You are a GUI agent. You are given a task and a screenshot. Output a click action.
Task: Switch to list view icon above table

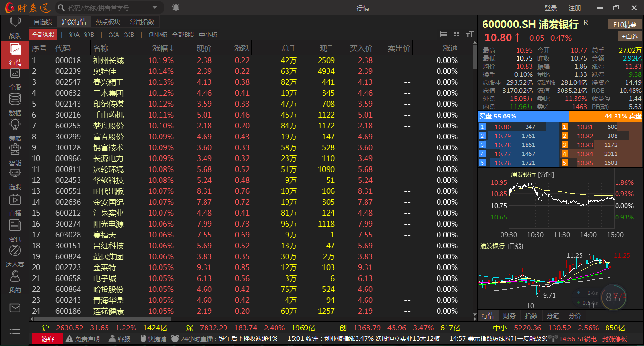tap(444, 34)
